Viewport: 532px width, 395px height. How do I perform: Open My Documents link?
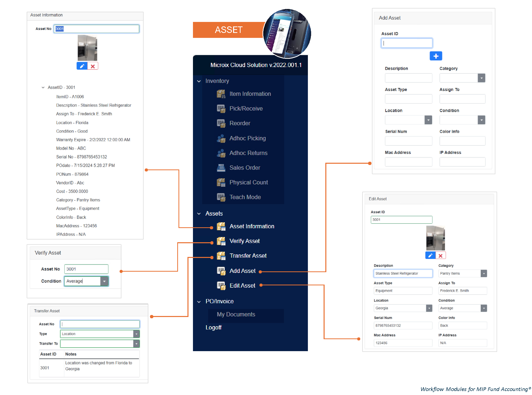click(x=236, y=315)
